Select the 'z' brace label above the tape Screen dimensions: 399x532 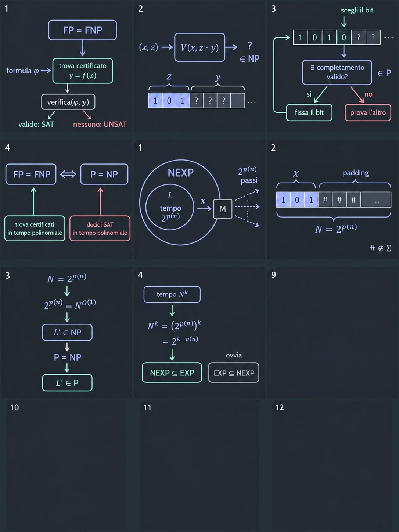(169, 77)
